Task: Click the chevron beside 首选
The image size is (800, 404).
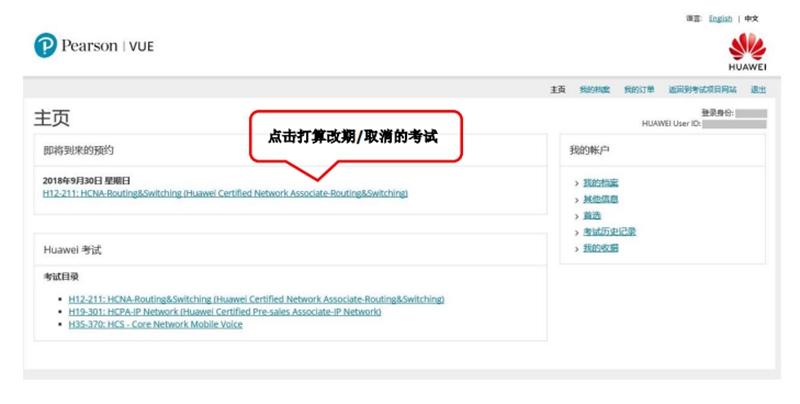Action: (577, 216)
